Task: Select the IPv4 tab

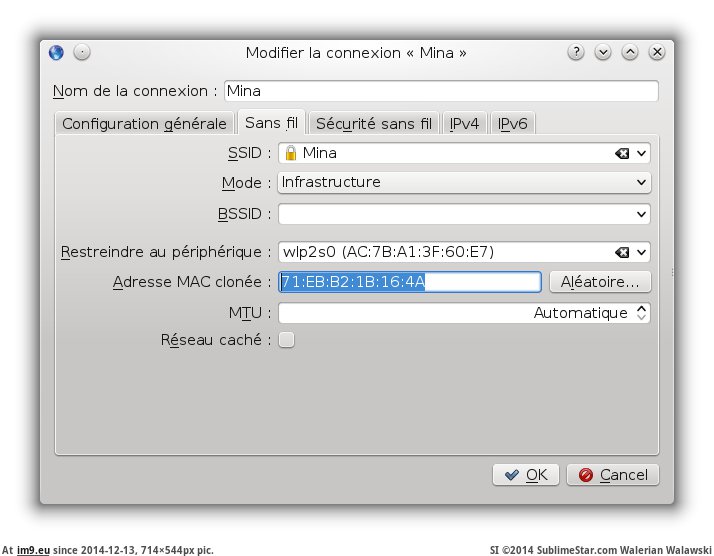Action: click(464, 124)
